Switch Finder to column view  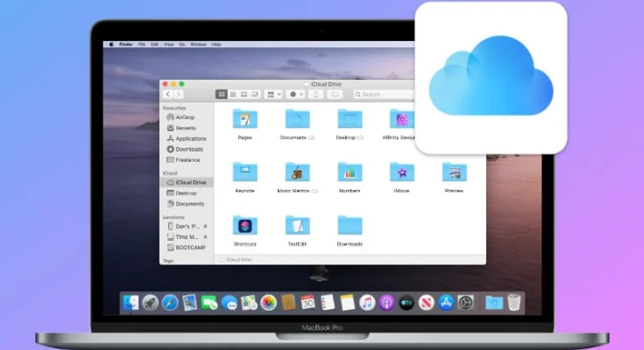244,94
